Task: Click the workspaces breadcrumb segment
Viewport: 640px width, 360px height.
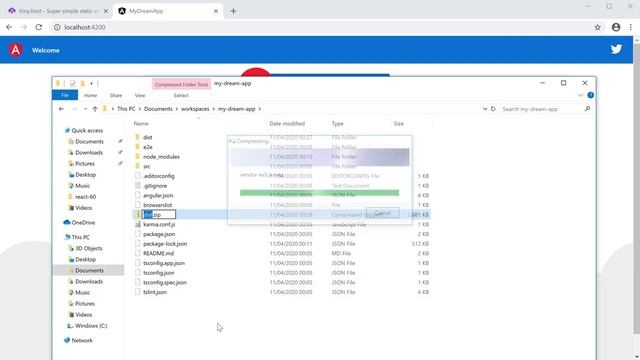Action: click(195, 109)
